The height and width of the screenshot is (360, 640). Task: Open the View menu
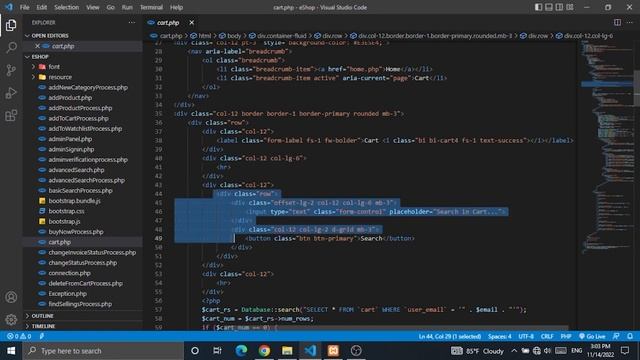(93, 7)
